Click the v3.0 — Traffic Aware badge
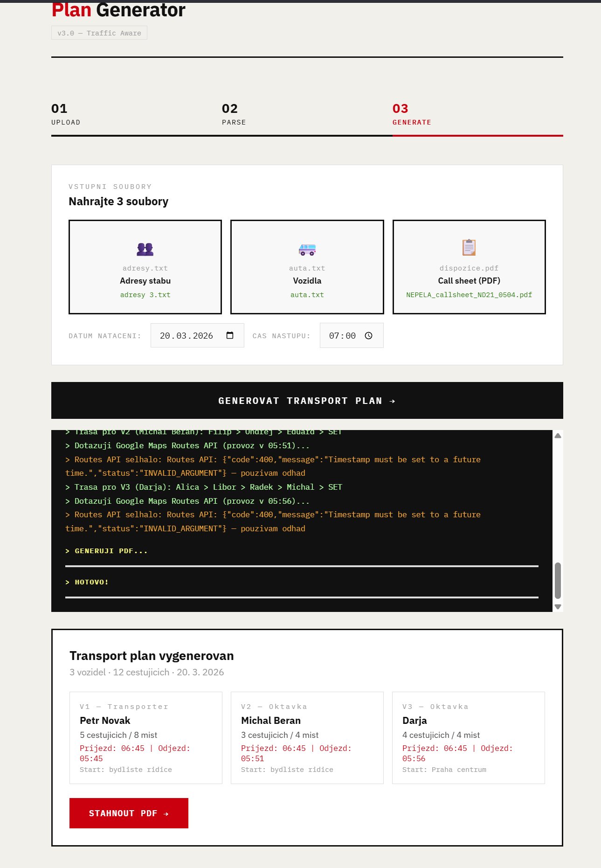Viewport: 601px width, 868px height. 99,33
